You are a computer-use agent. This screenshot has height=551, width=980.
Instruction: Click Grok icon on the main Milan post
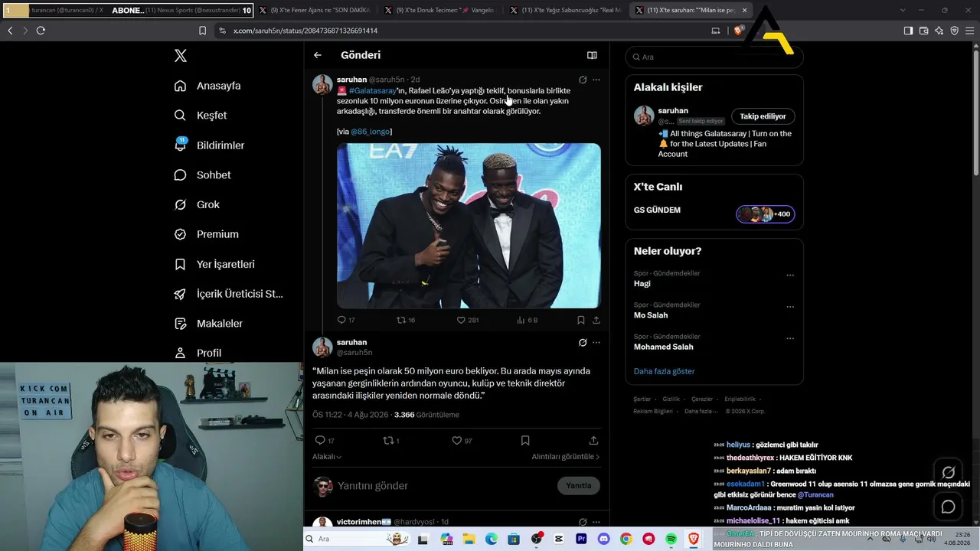tap(583, 343)
